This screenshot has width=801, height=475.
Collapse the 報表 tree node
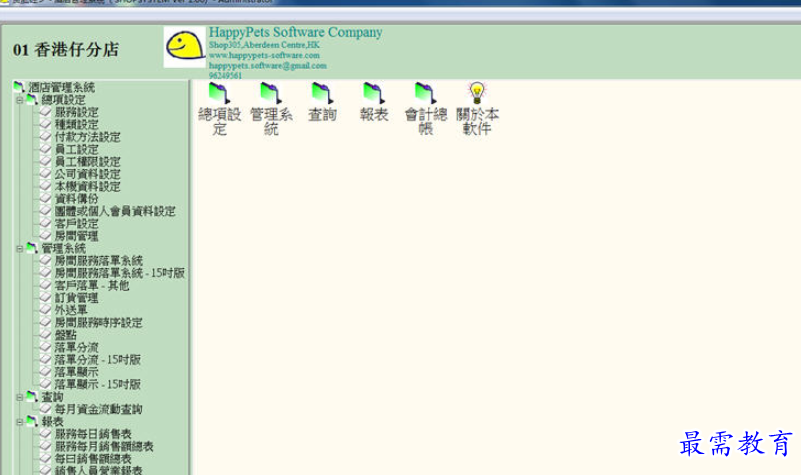pyautogui.click(x=19, y=422)
